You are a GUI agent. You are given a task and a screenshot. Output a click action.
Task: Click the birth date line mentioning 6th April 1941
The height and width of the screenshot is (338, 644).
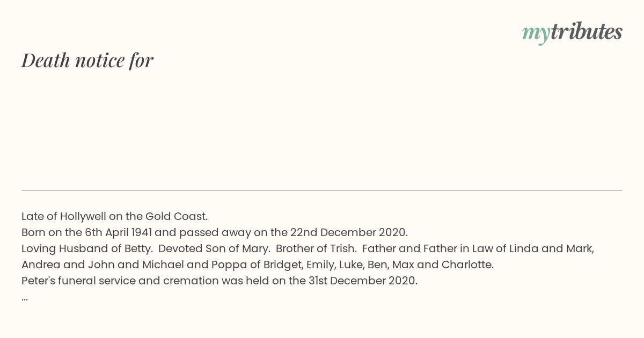click(x=215, y=232)
